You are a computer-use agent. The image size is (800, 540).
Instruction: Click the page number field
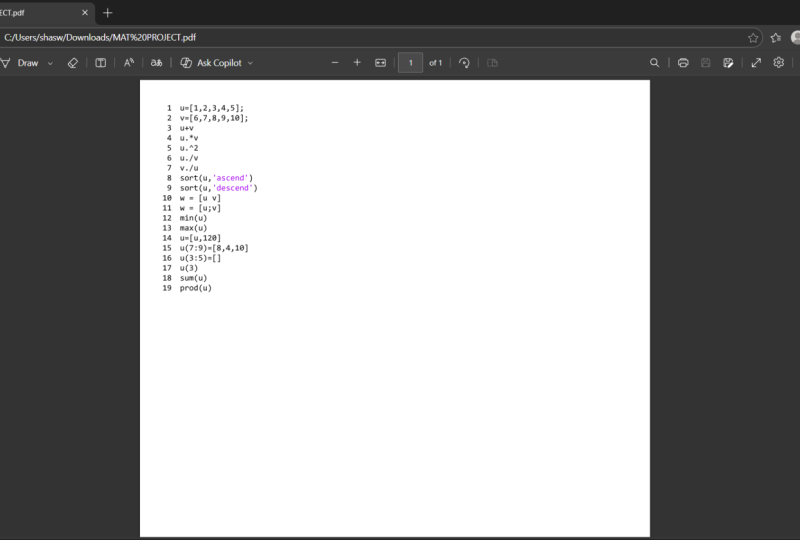410,63
